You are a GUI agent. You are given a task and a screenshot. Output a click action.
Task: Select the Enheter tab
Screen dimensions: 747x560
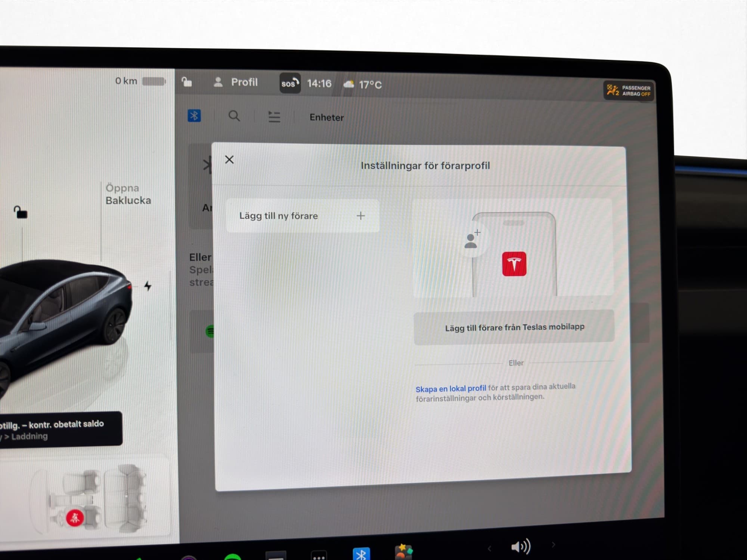[326, 118]
